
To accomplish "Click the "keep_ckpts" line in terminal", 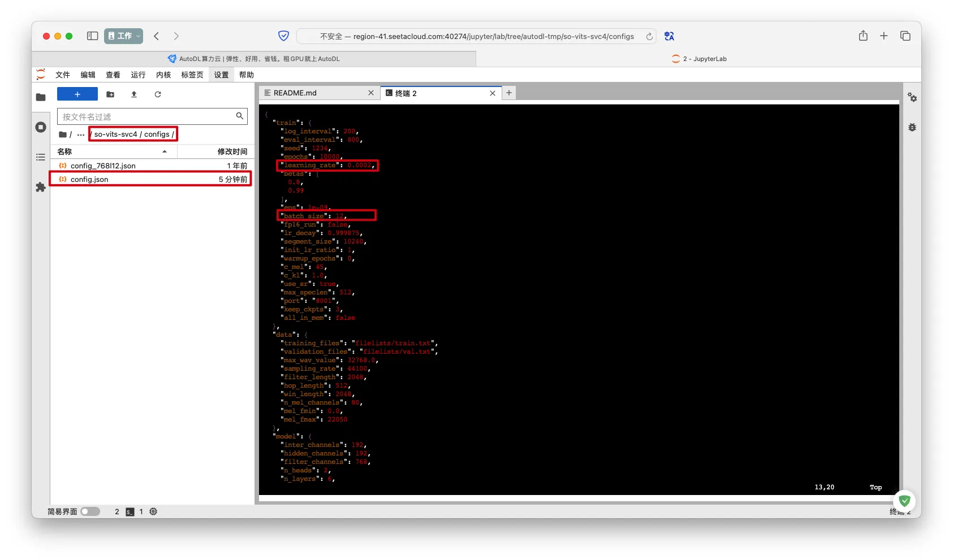I will pyautogui.click(x=312, y=309).
